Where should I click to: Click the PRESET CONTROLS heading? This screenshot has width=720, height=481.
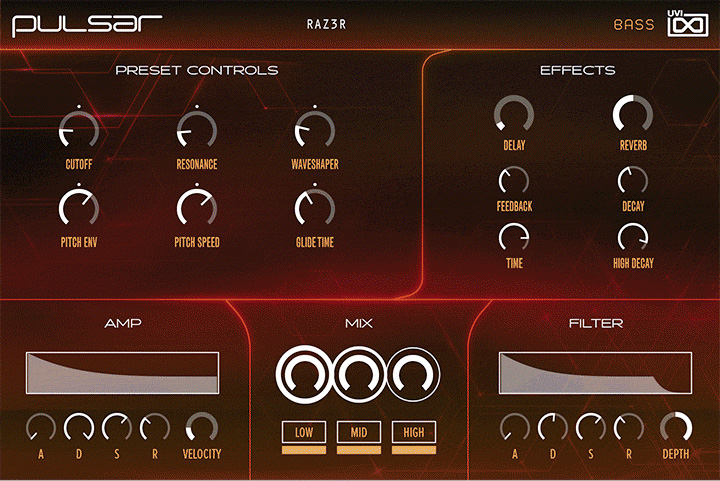point(197,70)
